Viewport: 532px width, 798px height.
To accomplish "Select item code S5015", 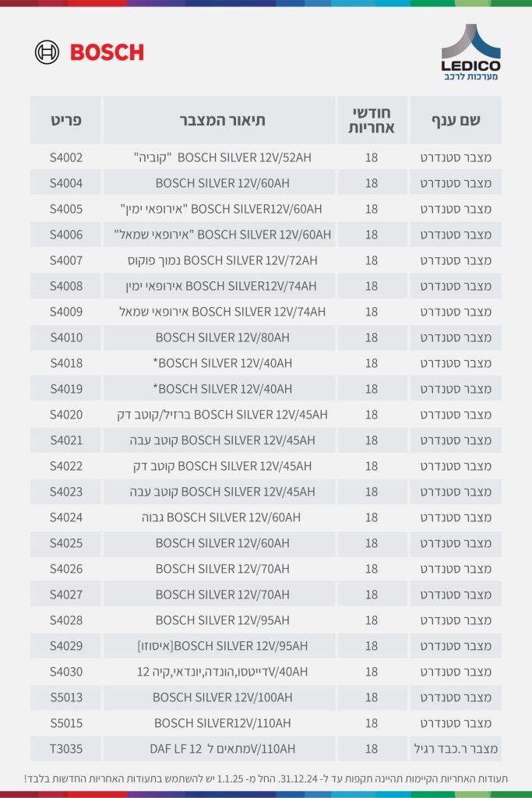I will click(66, 723).
